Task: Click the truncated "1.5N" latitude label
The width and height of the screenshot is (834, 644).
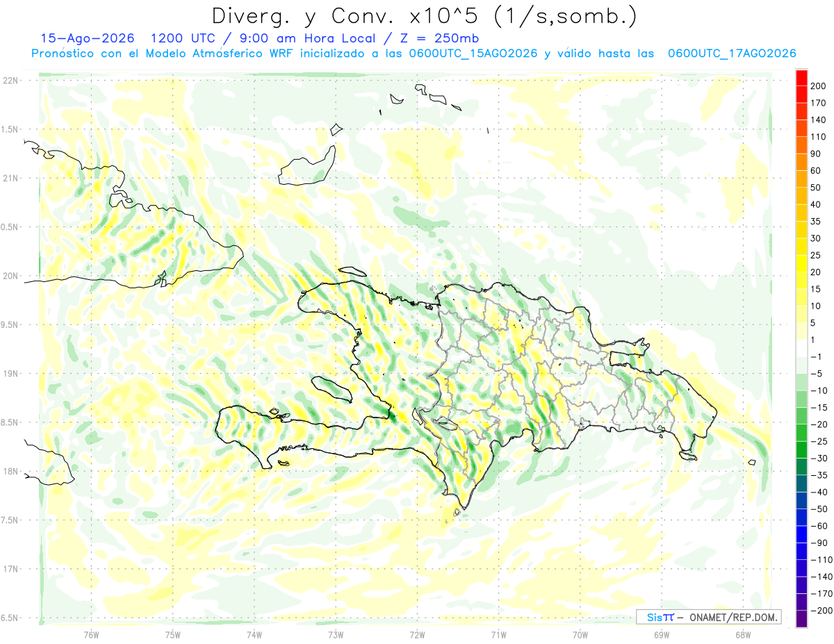Action: 10,129
